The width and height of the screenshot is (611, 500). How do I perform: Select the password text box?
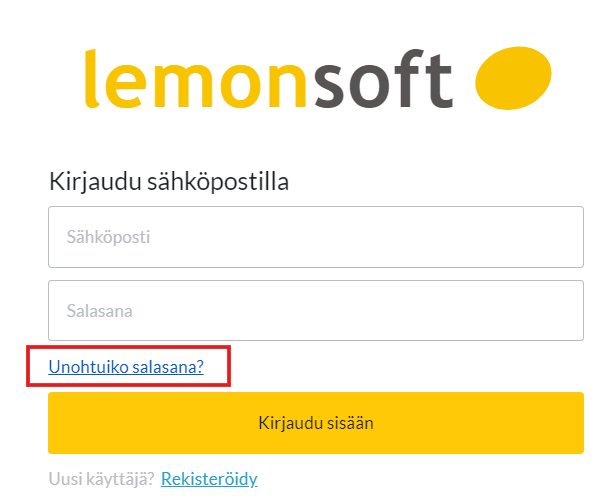(x=315, y=310)
